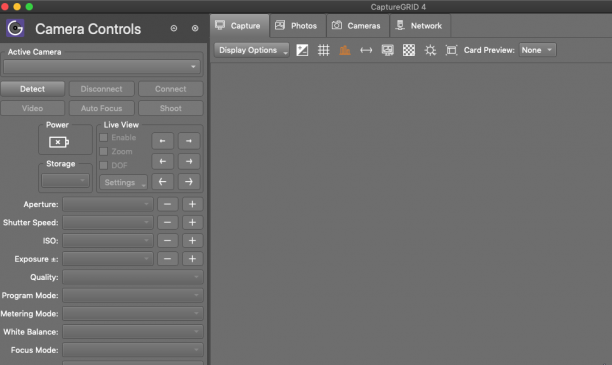Switch to the Network tab
Screen dimensions: 612x365
(420, 26)
